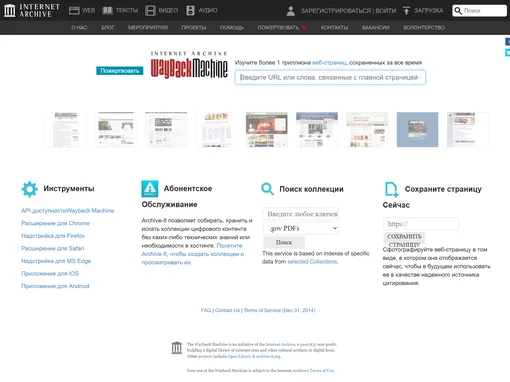Click the search magnifier icon in header
Viewport: 510px width, 382px height.
pyautogui.click(x=458, y=11)
